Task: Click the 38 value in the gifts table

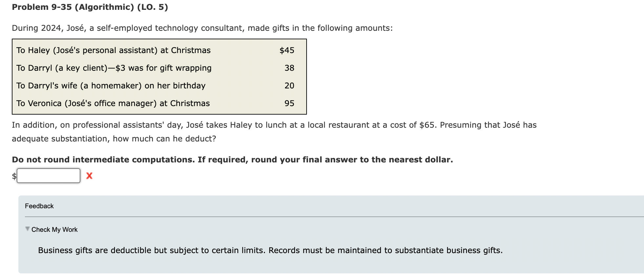Action: tap(290, 68)
